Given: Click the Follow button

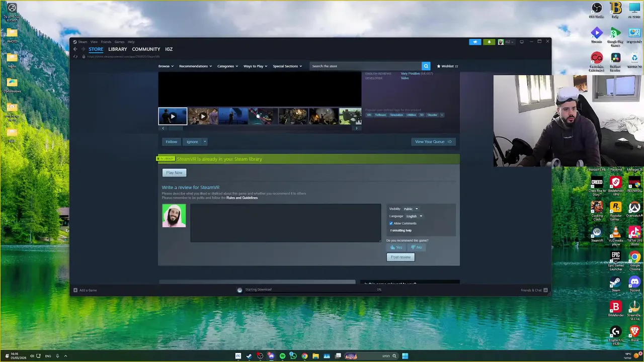Looking at the screenshot, I should tap(171, 142).
